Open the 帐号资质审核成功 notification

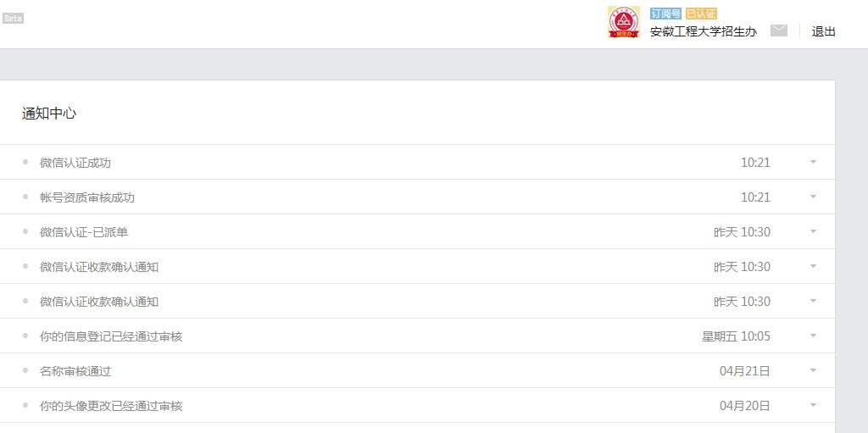click(x=87, y=197)
